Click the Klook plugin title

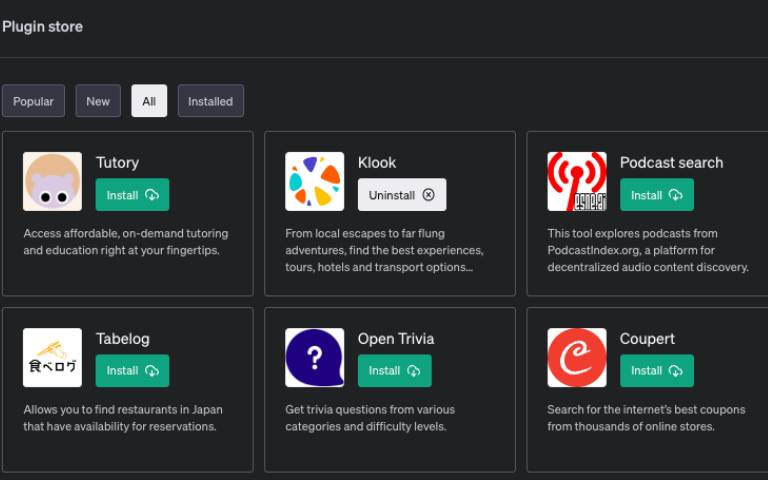coord(377,163)
